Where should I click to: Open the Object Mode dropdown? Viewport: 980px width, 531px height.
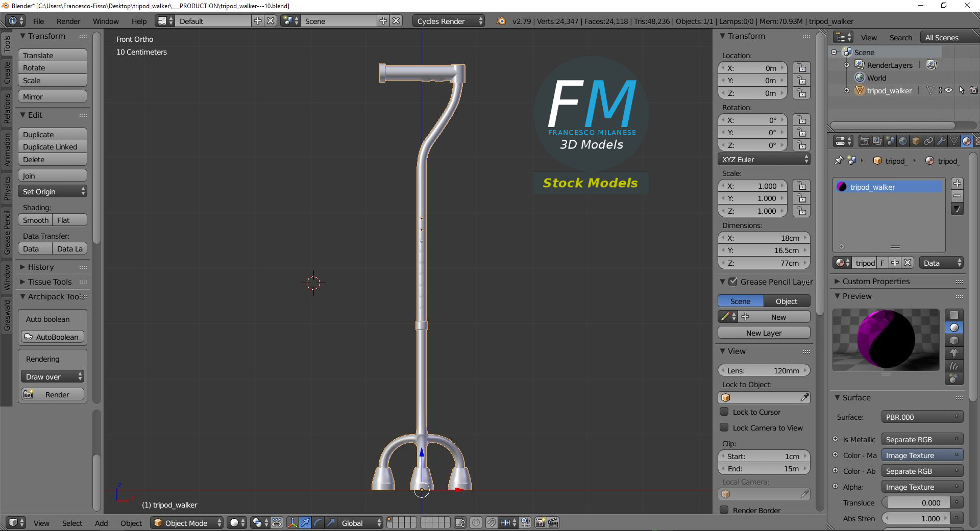point(187,523)
